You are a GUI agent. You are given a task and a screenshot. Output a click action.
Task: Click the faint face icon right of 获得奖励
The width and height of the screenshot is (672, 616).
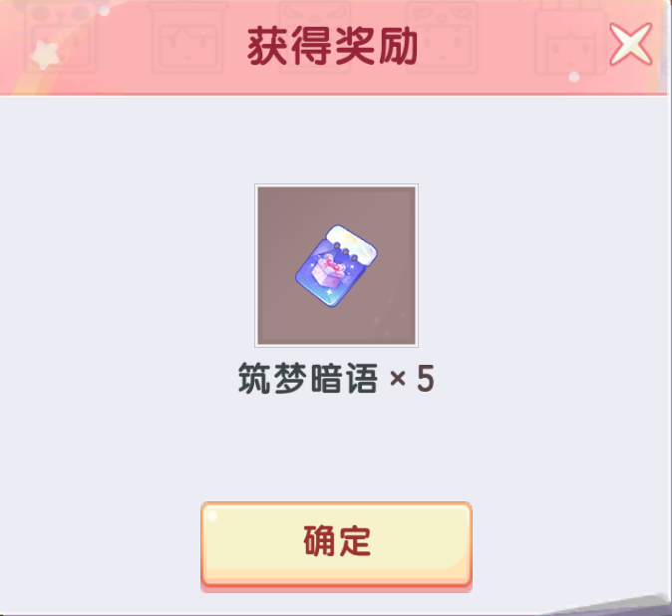pos(443,37)
